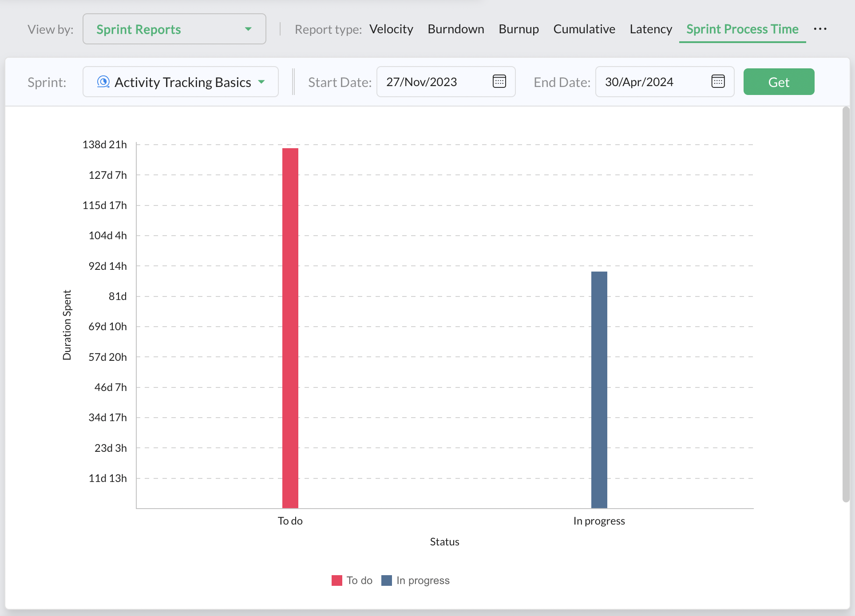Open the Latency report type
The width and height of the screenshot is (855, 616).
coord(651,29)
